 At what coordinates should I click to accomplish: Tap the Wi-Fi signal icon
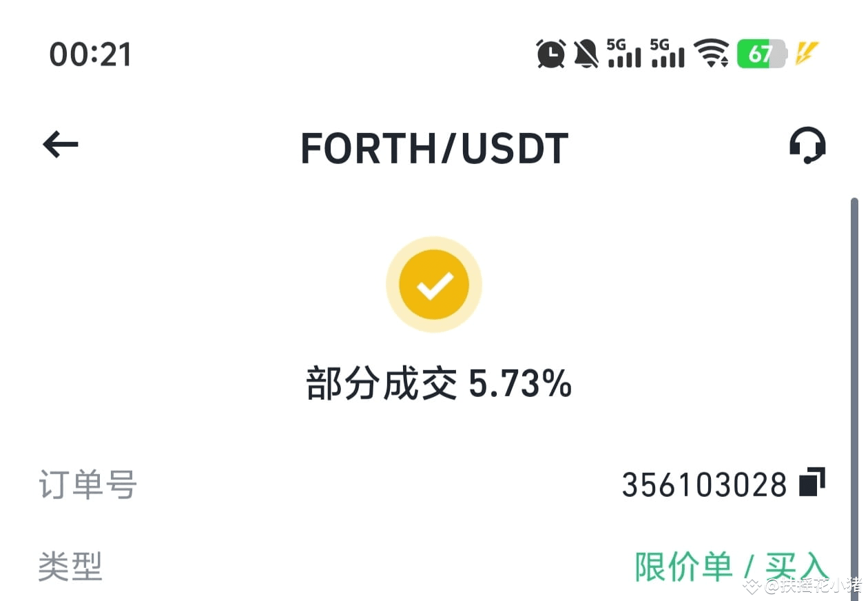point(711,53)
